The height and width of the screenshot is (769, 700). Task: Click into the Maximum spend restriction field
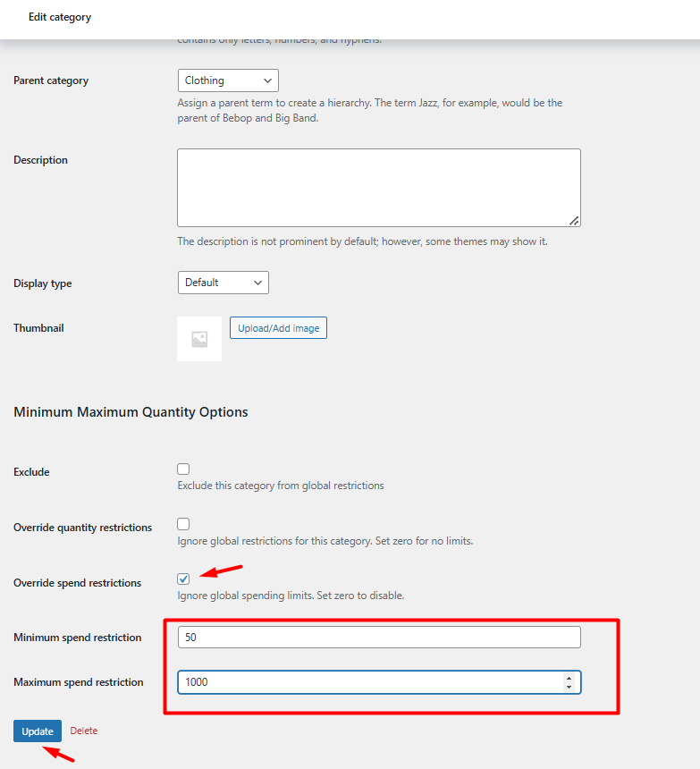(367, 682)
